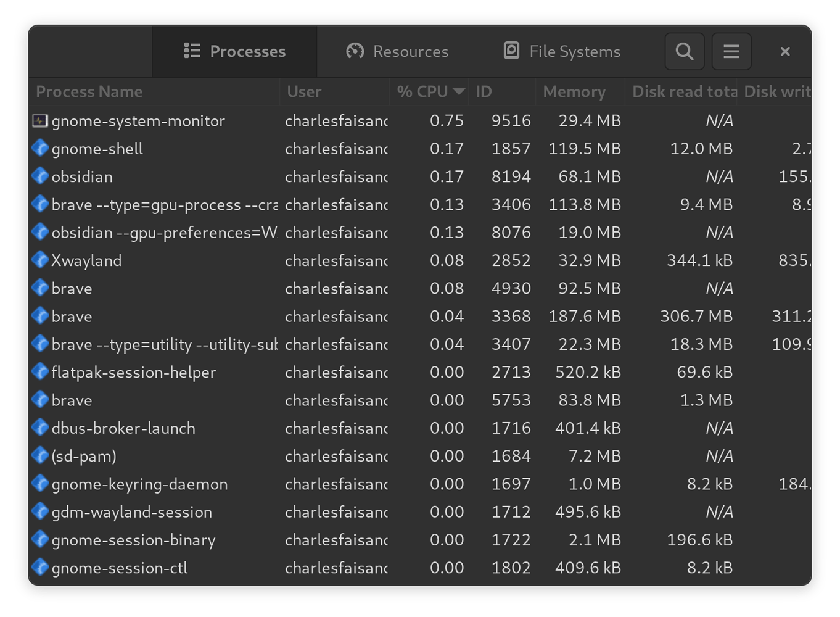
Task: Select the flatpak-session-helper process name
Action: (x=134, y=372)
